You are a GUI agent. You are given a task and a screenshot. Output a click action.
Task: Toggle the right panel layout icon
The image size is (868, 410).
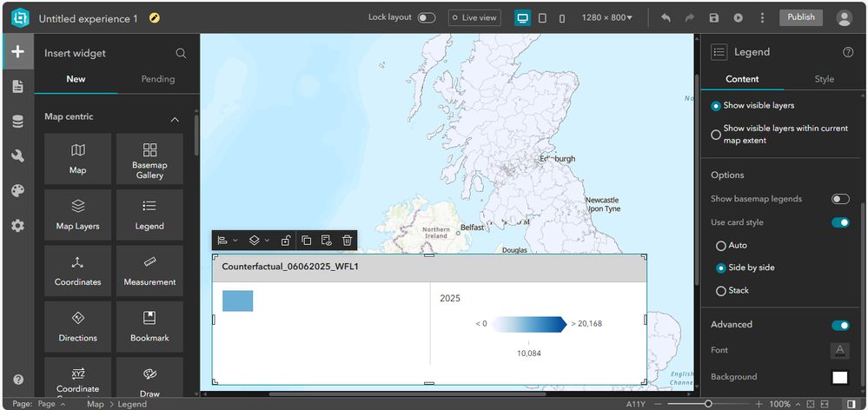point(851,404)
